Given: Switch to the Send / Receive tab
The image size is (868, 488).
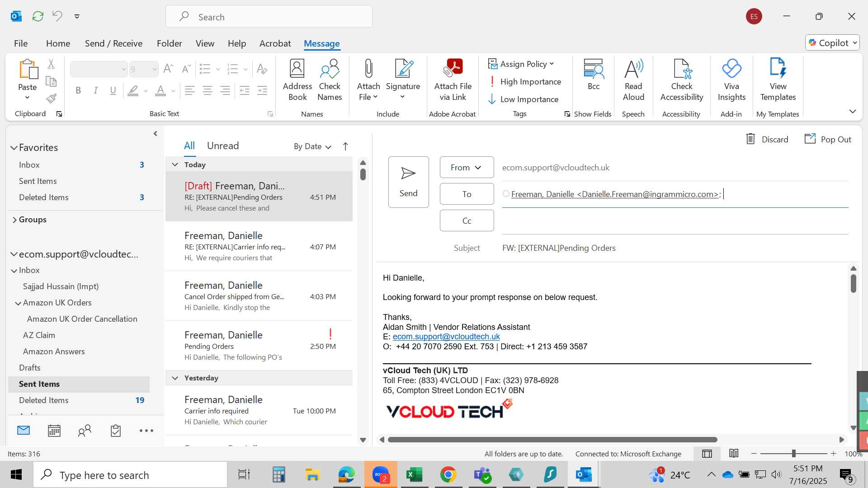Looking at the screenshot, I should (x=113, y=43).
